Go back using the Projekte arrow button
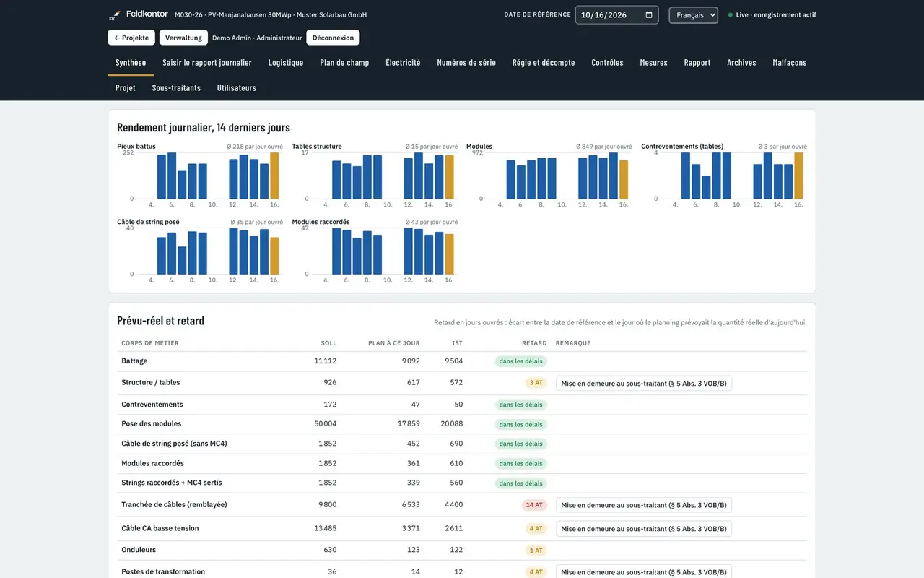Viewport: 924px width, 578px height. (x=131, y=38)
